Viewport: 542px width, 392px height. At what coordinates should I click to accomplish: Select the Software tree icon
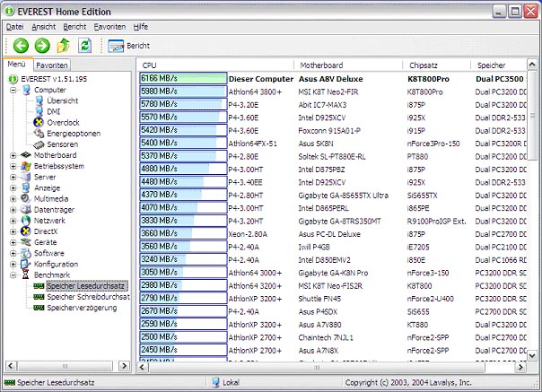tap(26, 253)
